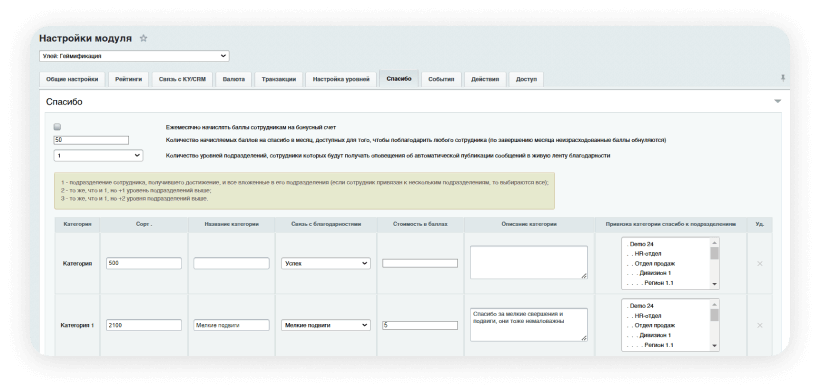Click the Связь с благодарностями column header
The width and height of the screenshot is (820, 390).
coord(326,224)
